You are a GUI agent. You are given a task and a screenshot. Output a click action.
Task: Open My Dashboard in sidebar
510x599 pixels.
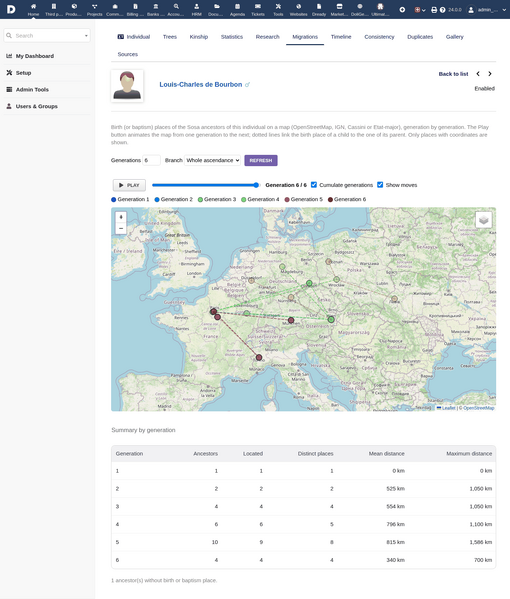coord(35,56)
